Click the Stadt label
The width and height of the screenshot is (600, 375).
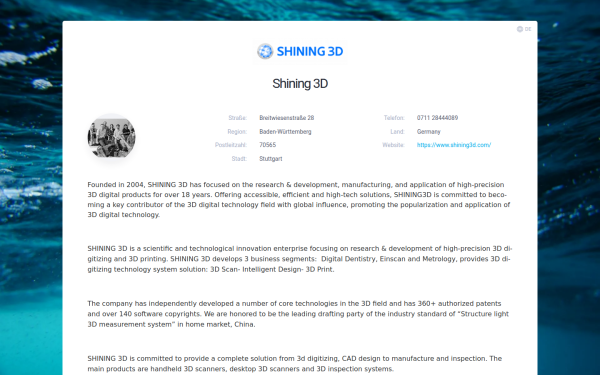(x=239, y=159)
